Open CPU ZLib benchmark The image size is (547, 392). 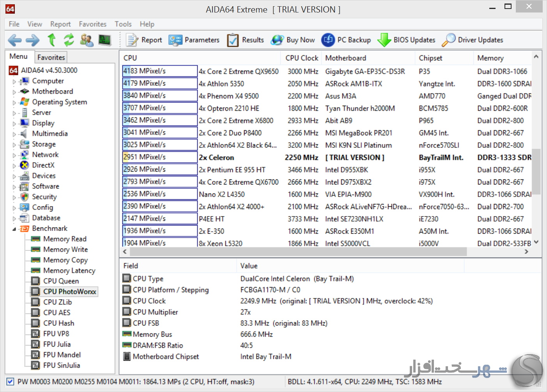click(52, 302)
